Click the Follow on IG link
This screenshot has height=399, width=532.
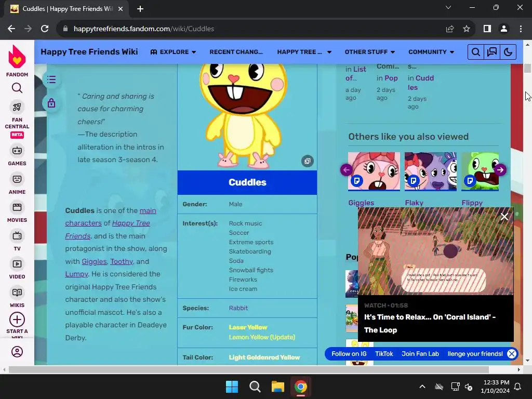(349, 354)
